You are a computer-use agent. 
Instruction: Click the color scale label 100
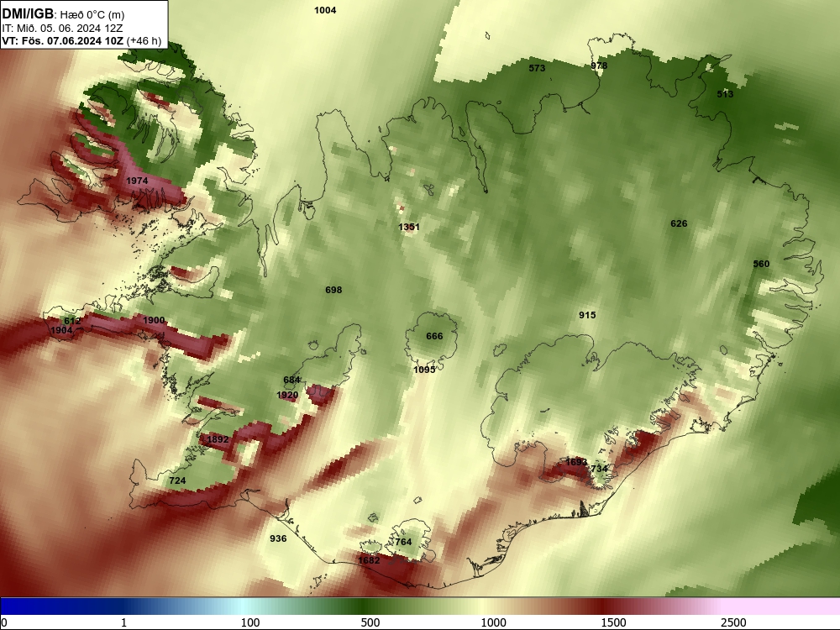coord(250,622)
